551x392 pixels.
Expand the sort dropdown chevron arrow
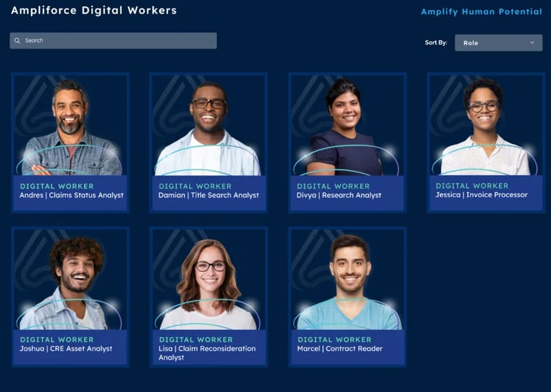[532, 43]
